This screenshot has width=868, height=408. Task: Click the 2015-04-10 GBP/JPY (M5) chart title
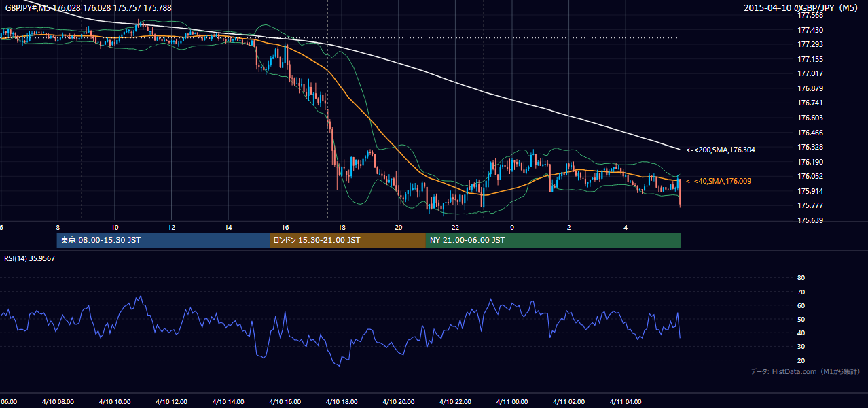801,7
